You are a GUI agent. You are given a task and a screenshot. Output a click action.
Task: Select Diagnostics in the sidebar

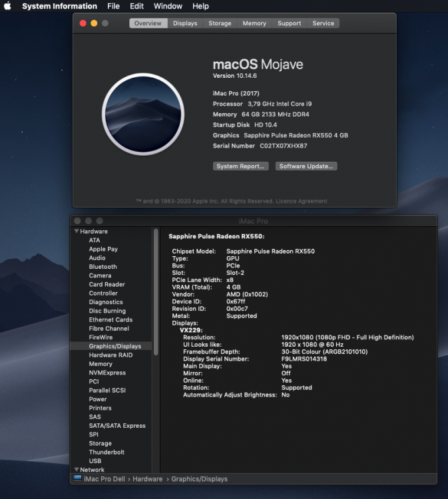(x=106, y=302)
